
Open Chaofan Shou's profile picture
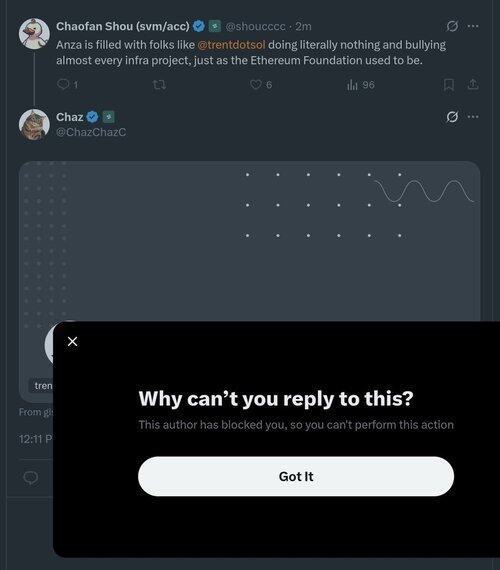click(x=34, y=33)
